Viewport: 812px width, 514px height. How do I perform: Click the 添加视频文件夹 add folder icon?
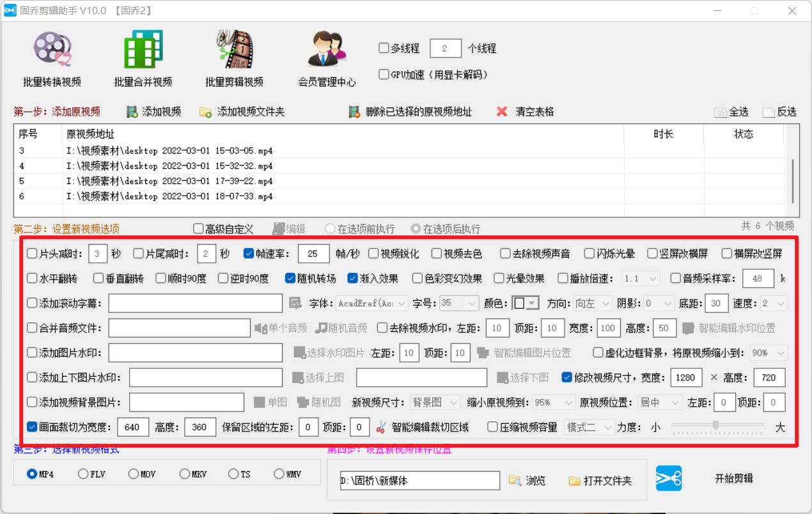[x=206, y=111]
